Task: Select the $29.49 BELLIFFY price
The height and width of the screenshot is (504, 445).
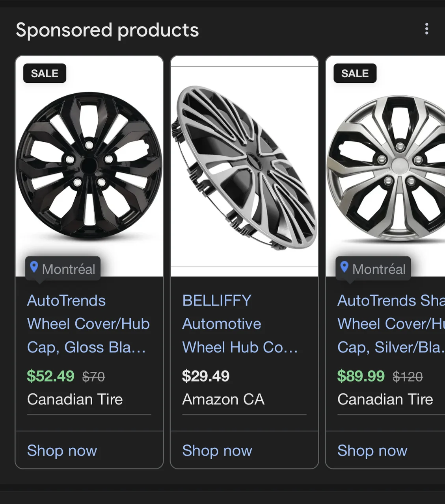Action: coord(206,376)
